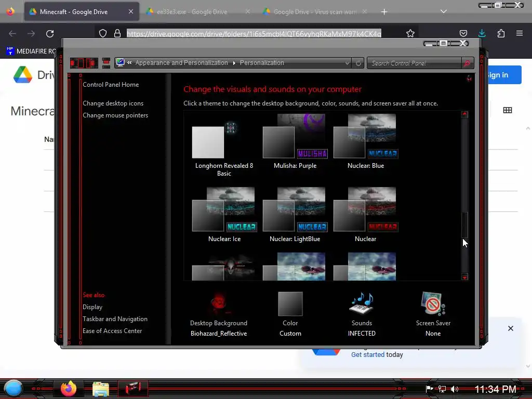The height and width of the screenshot is (399, 532).
Task: Open the Firefox hamburger menu
Action: point(520,33)
